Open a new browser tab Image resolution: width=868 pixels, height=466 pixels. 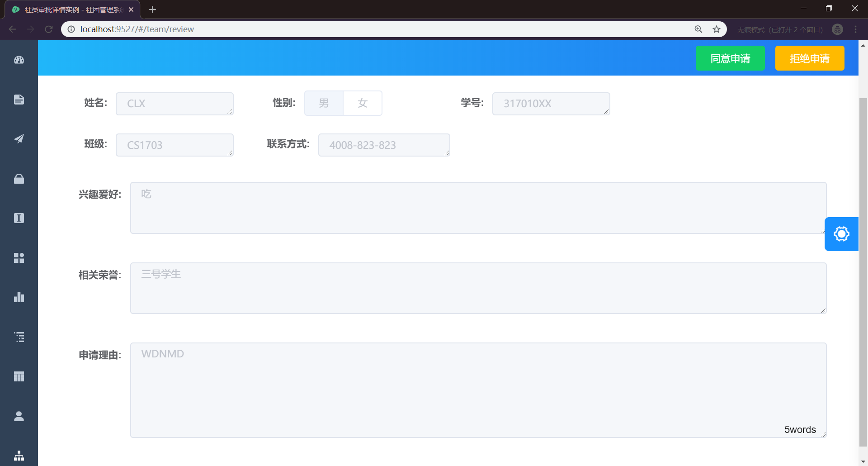pyautogui.click(x=152, y=10)
